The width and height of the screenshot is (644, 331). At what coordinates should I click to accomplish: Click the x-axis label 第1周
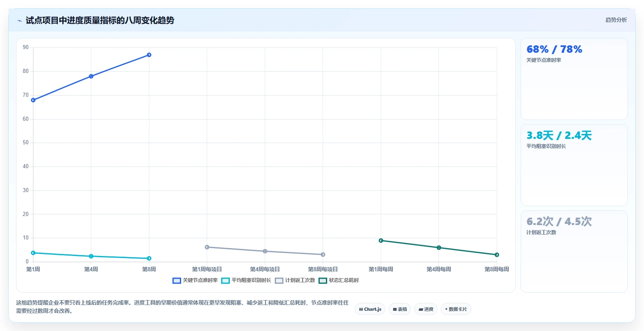click(x=33, y=269)
